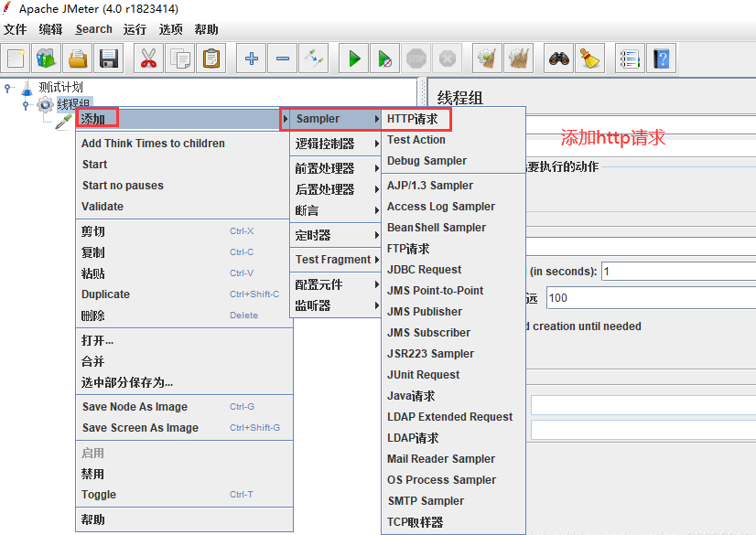The height and width of the screenshot is (535, 756).
Task: Open the 前置处理器 submenu
Action: [335, 168]
